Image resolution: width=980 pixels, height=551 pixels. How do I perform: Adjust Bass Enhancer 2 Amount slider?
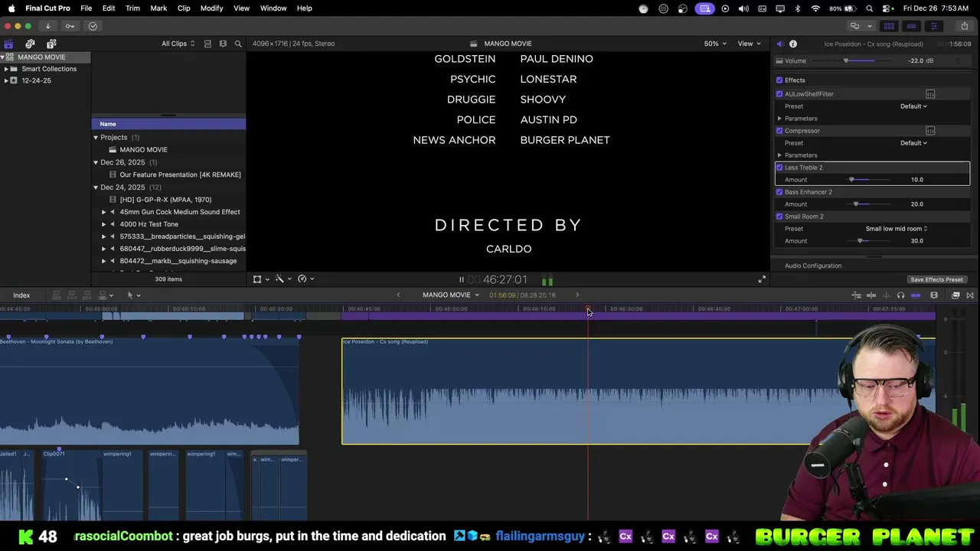[x=856, y=204]
